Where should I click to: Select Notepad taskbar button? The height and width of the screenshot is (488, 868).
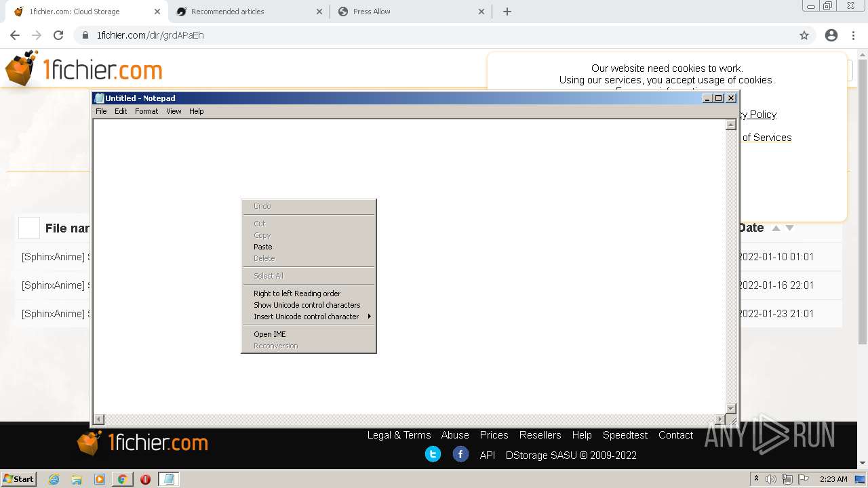coord(169,479)
